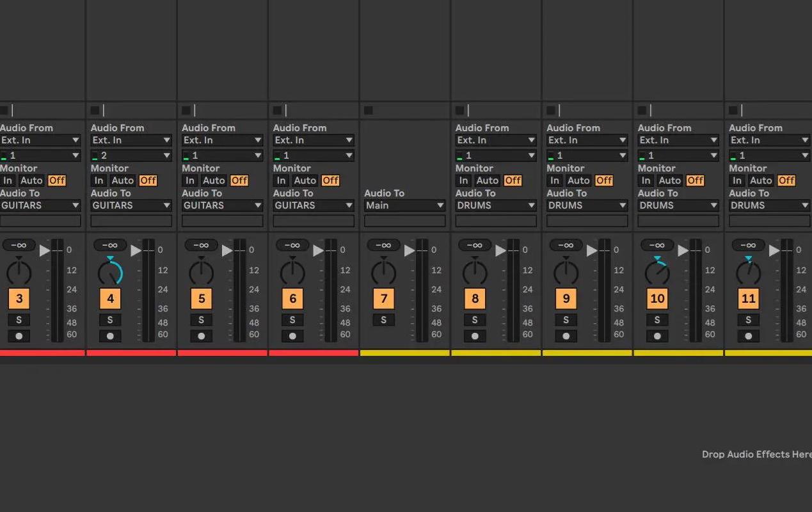Image resolution: width=812 pixels, height=512 pixels.
Task: Open track 5 Audio To GUITARS dropdown
Action: 223,205
